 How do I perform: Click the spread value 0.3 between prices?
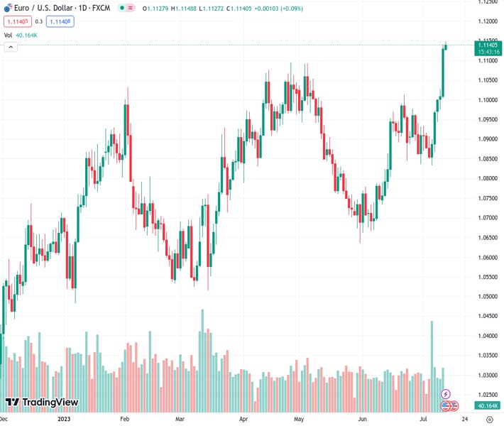click(x=39, y=21)
